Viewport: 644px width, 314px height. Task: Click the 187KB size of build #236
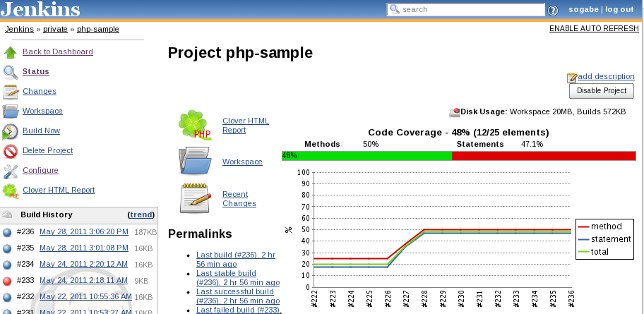pyautogui.click(x=145, y=232)
